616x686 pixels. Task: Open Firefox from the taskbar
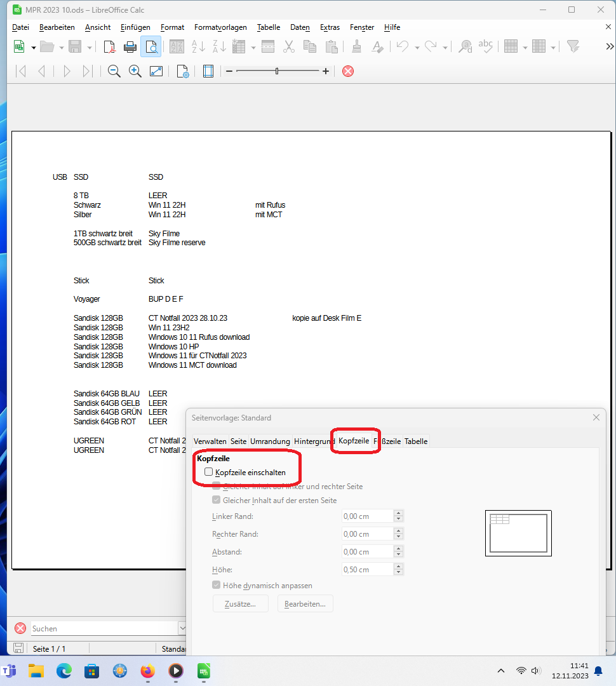147,671
